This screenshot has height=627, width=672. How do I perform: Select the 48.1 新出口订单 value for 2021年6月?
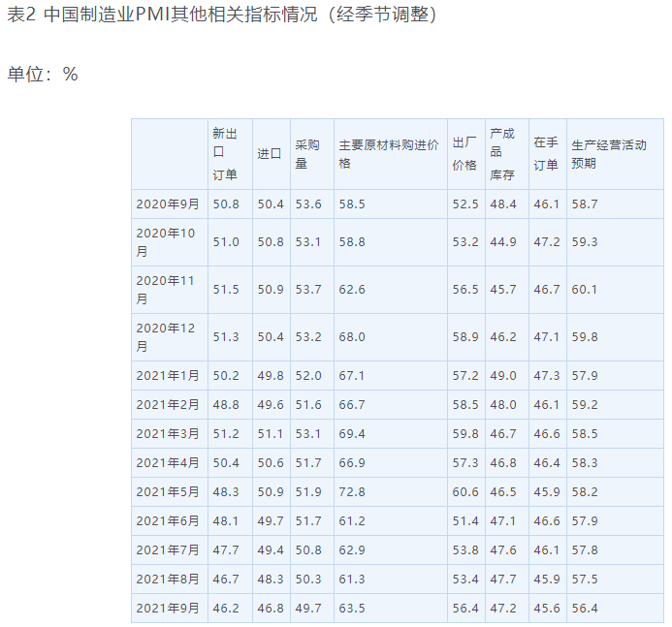coord(226,521)
